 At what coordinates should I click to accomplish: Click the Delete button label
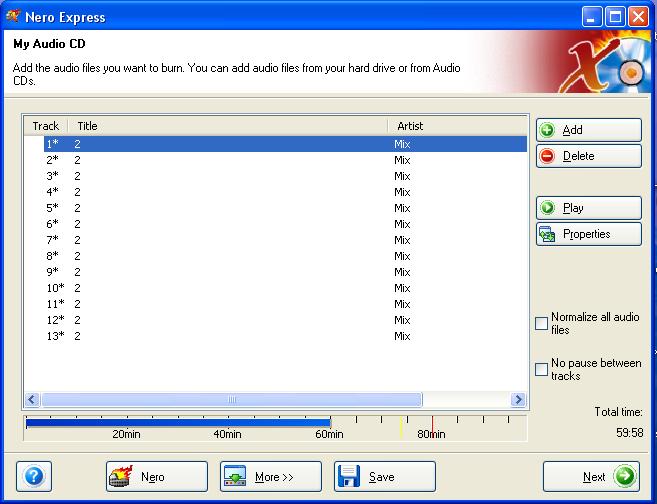(x=579, y=156)
